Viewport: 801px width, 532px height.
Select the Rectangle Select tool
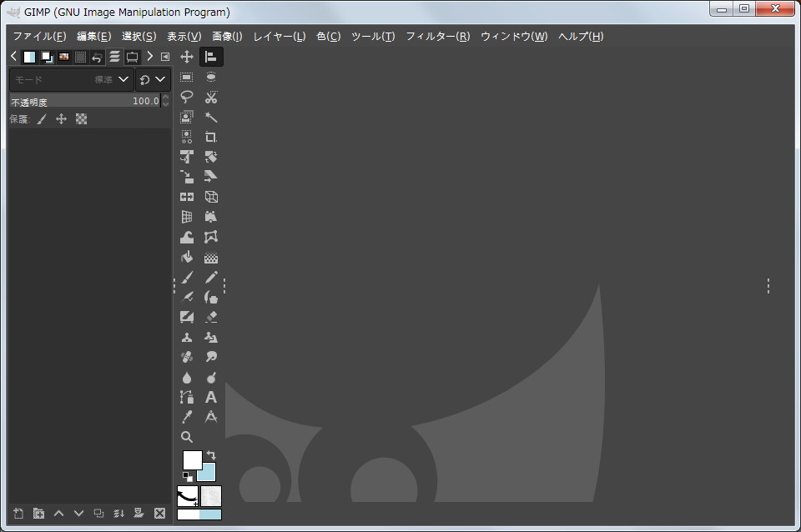coord(187,77)
